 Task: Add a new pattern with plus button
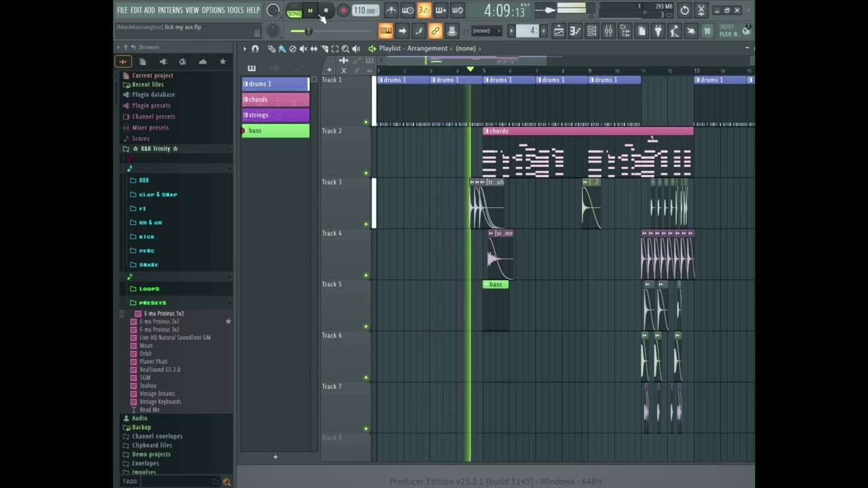275,457
